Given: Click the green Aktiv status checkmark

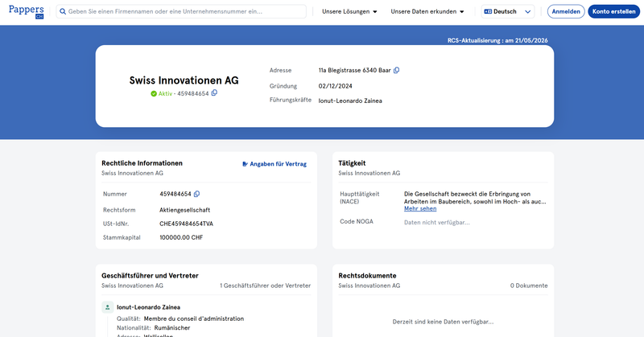Looking at the screenshot, I should click(x=154, y=93).
